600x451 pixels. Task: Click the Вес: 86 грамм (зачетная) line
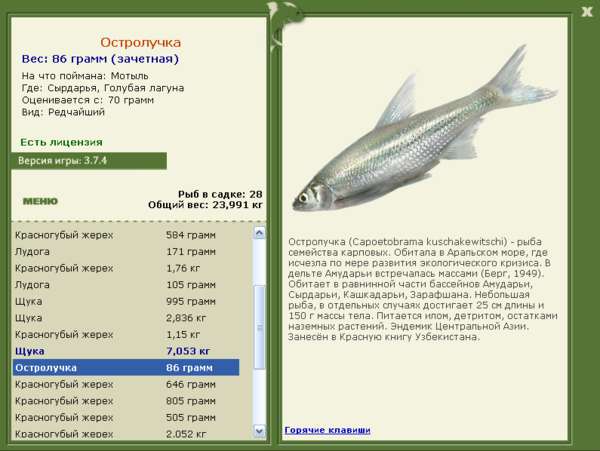click(x=100, y=59)
